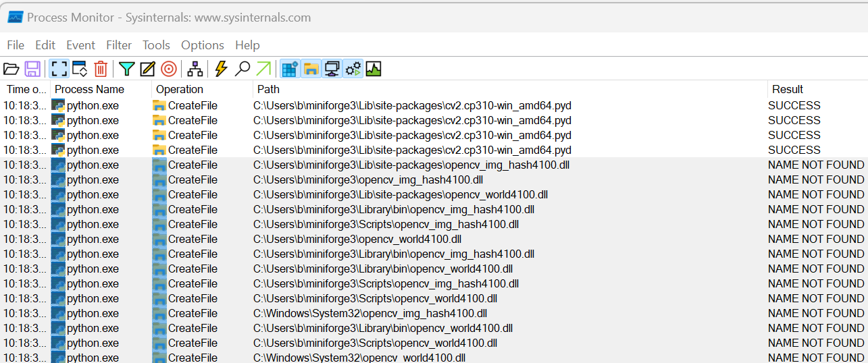Toggle Show Registry Activity button
This screenshot has width=868, height=363.
(290, 69)
